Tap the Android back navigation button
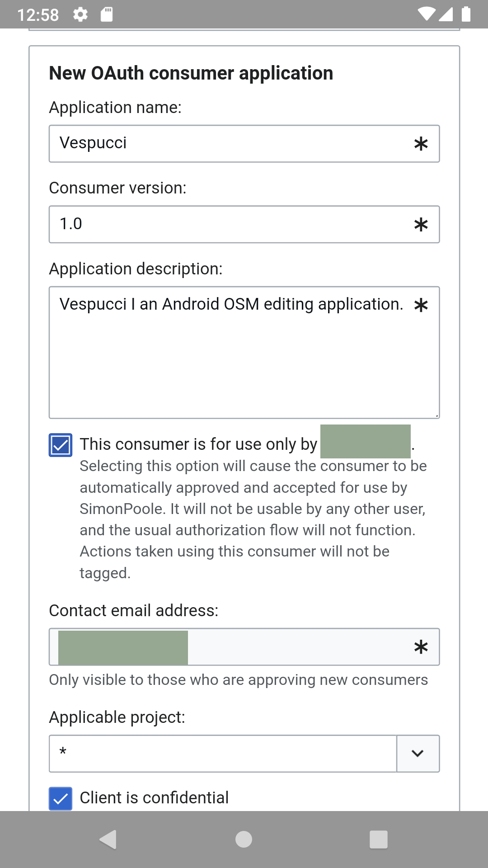This screenshot has height=868, width=488. click(x=108, y=840)
